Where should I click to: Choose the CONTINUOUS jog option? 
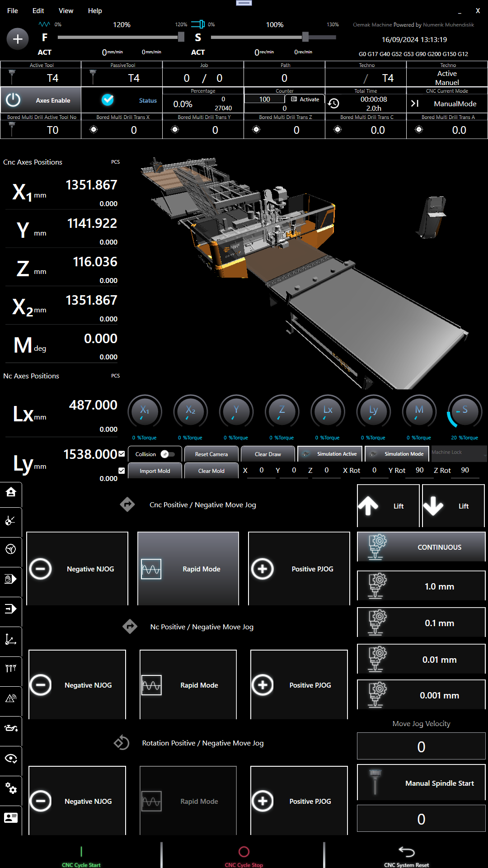(421, 547)
